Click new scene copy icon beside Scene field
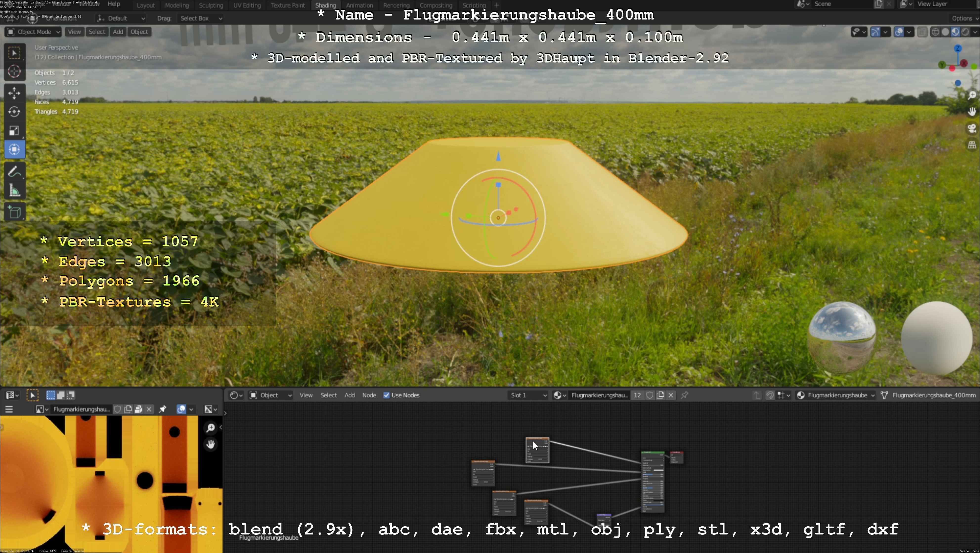 (878, 4)
